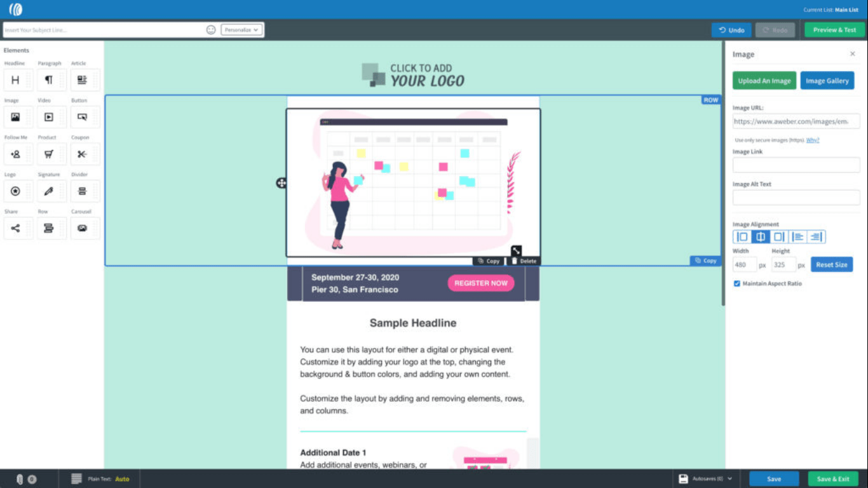Screen dimensions: 868x488
Task: Set image alignment to center
Action: [x=761, y=237]
